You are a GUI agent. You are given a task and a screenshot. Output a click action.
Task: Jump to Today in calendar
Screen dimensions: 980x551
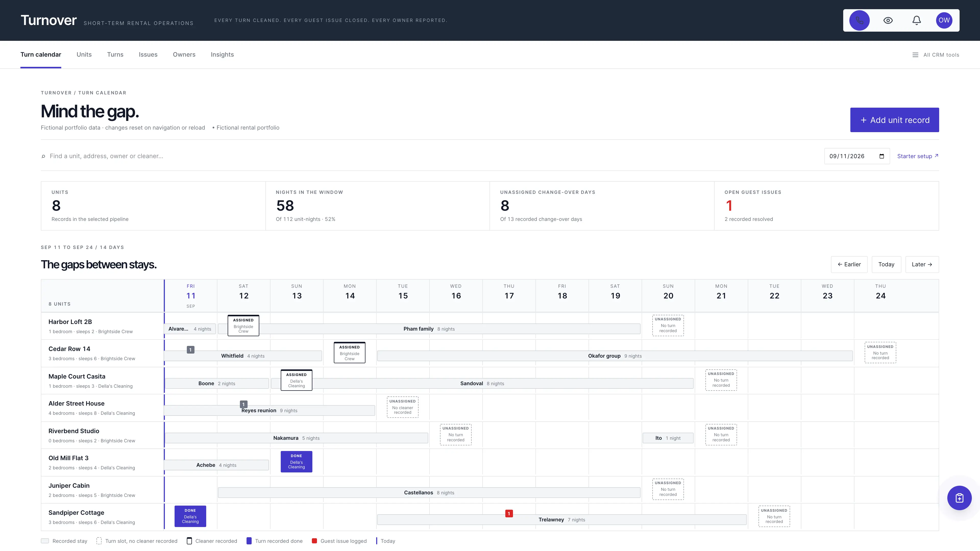(x=886, y=264)
